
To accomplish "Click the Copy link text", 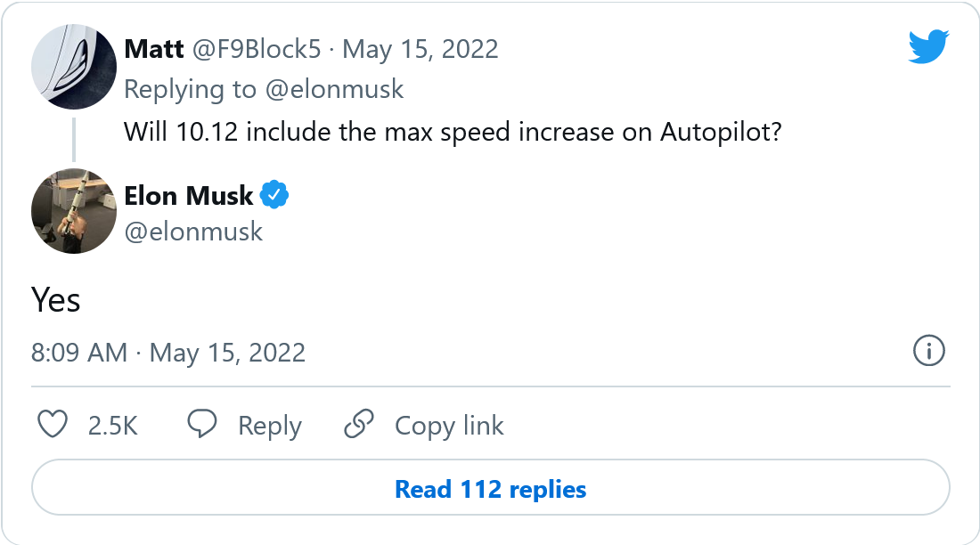I will (x=449, y=426).
